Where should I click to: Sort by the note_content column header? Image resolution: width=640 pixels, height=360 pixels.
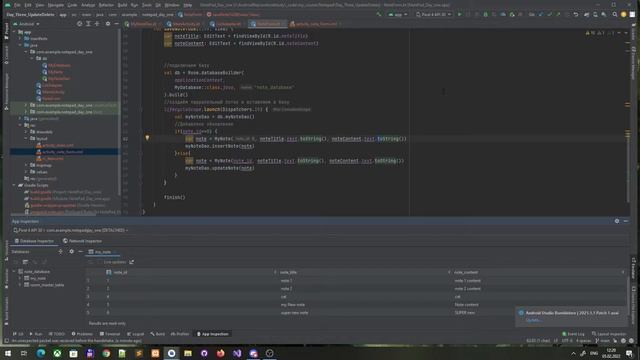[538, 272]
